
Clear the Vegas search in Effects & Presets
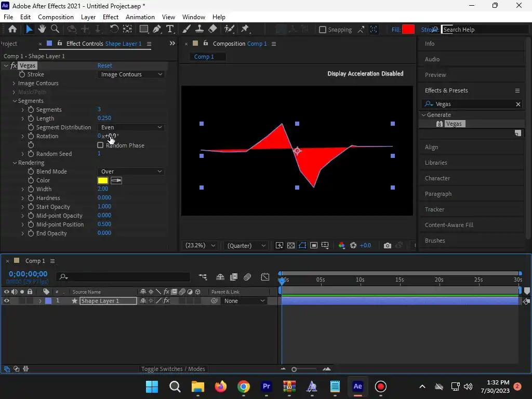518,104
